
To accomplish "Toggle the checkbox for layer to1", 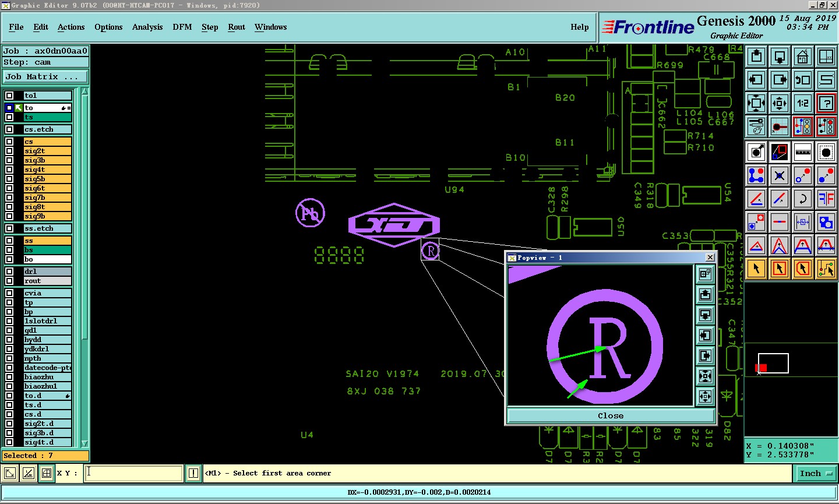I will [9, 96].
